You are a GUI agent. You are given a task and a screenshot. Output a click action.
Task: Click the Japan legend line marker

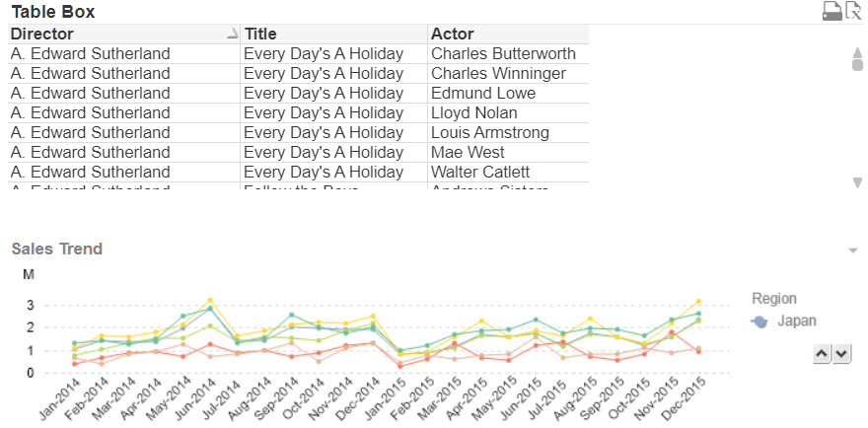coord(759,321)
